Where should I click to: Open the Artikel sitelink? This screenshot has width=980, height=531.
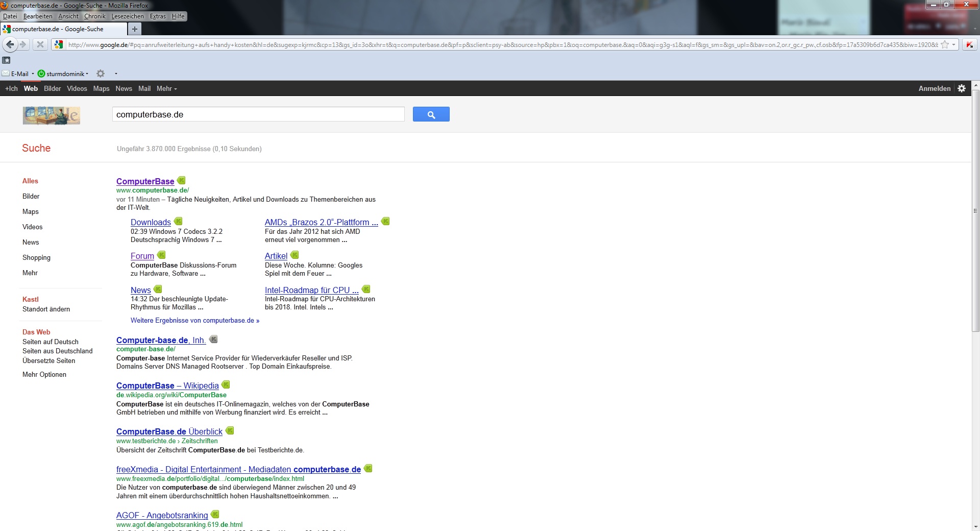(276, 256)
